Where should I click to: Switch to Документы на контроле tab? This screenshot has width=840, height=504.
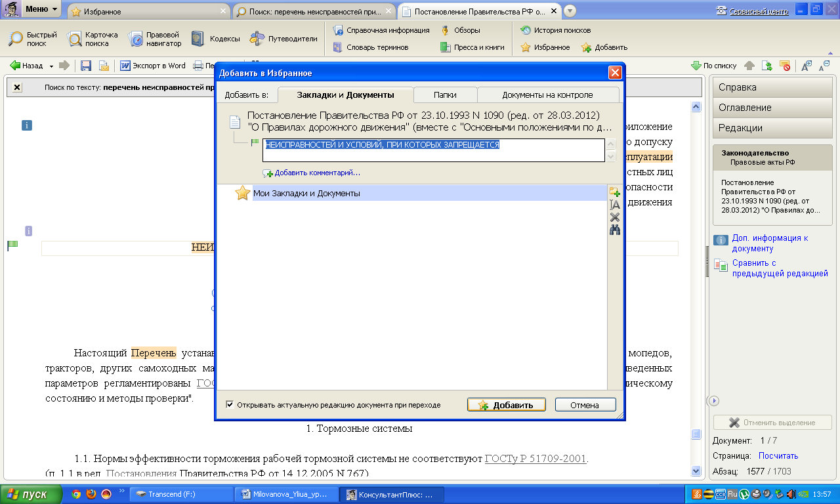pos(547,94)
